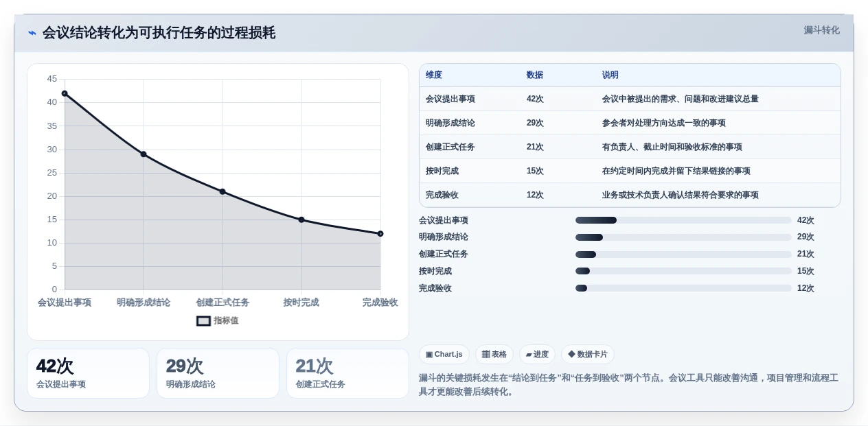Select the 进度 tag
Viewport: 868px width, 426px height.
pos(537,354)
